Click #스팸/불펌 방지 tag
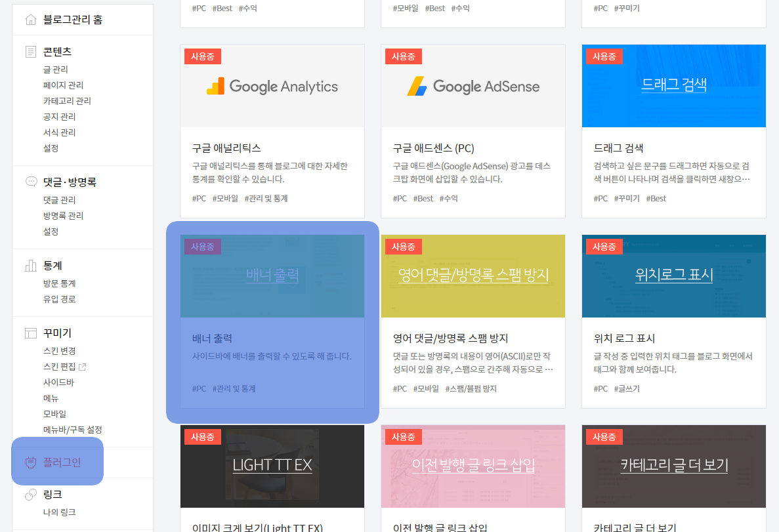This screenshot has width=779, height=532. (x=471, y=388)
